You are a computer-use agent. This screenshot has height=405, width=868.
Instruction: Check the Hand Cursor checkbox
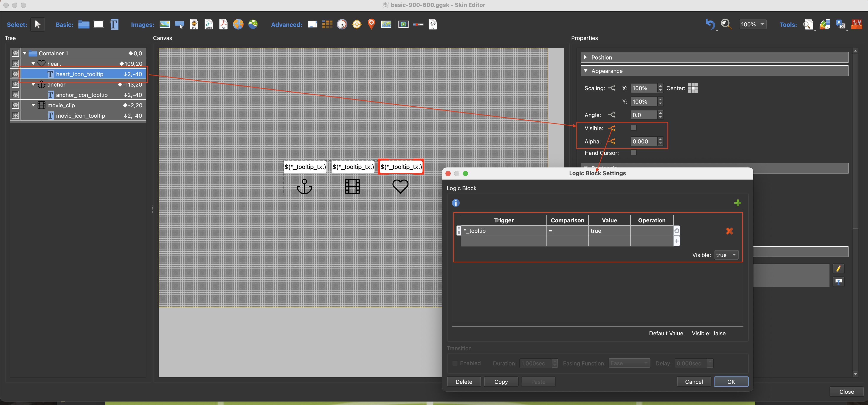[x=633, y=153]
